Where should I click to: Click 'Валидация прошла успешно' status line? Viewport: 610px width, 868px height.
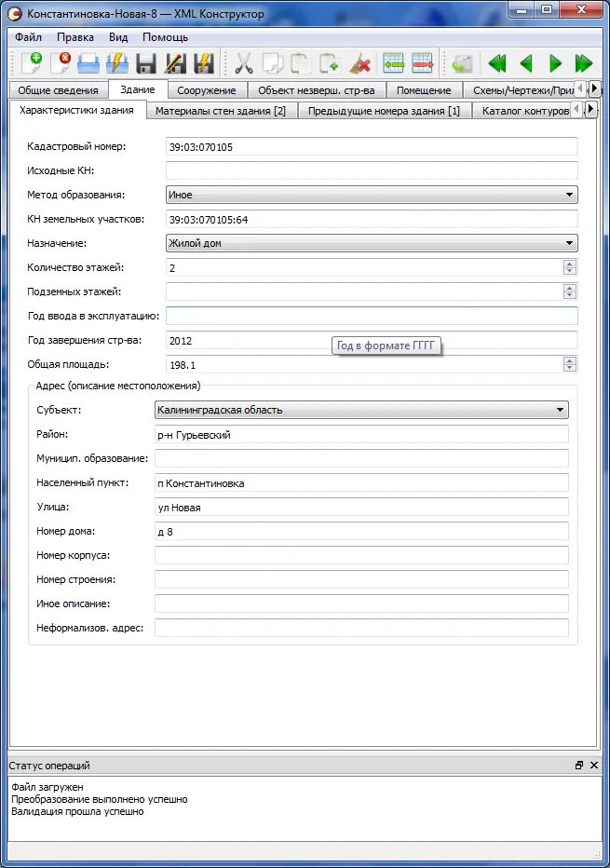pos(77,811)
